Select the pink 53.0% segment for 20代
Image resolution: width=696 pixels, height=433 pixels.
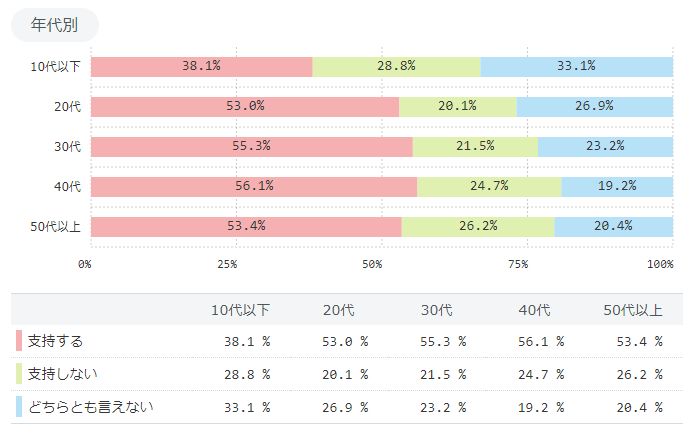(245, 107)
